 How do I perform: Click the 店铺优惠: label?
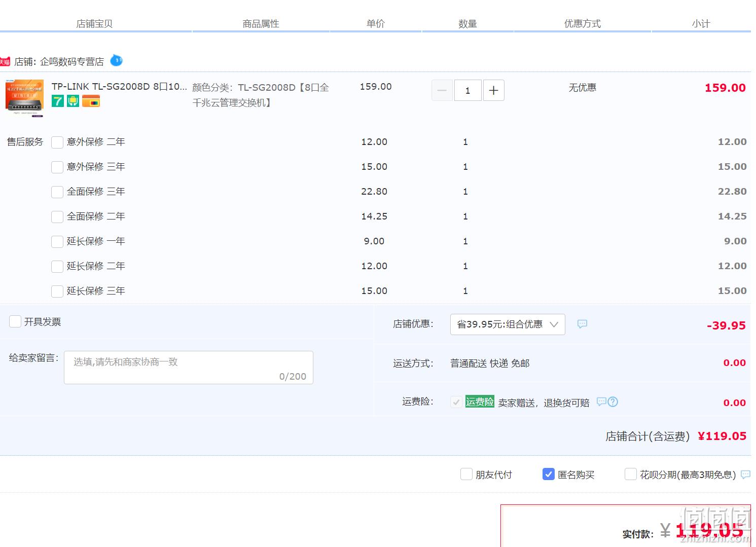coord(413,324)
